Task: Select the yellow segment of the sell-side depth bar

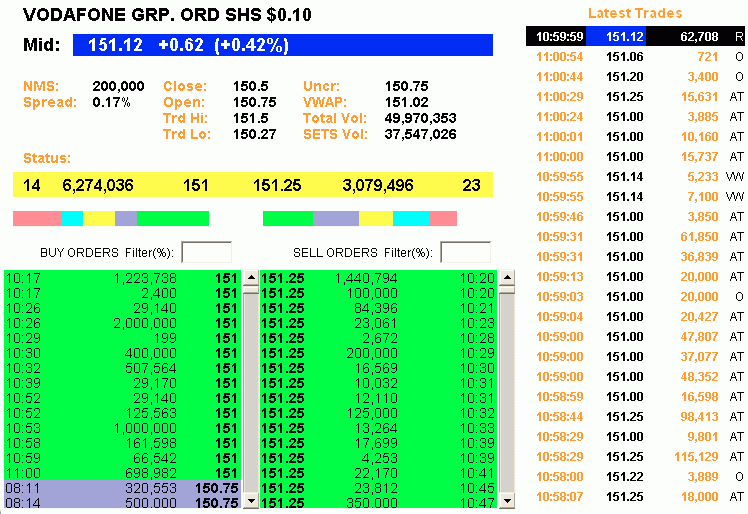Action: point(376,219)
